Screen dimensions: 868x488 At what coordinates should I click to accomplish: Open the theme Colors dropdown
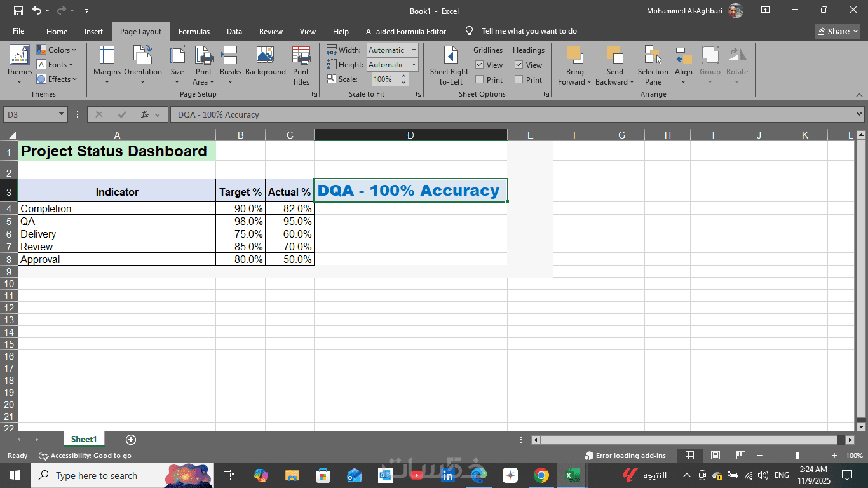point(57,50)
